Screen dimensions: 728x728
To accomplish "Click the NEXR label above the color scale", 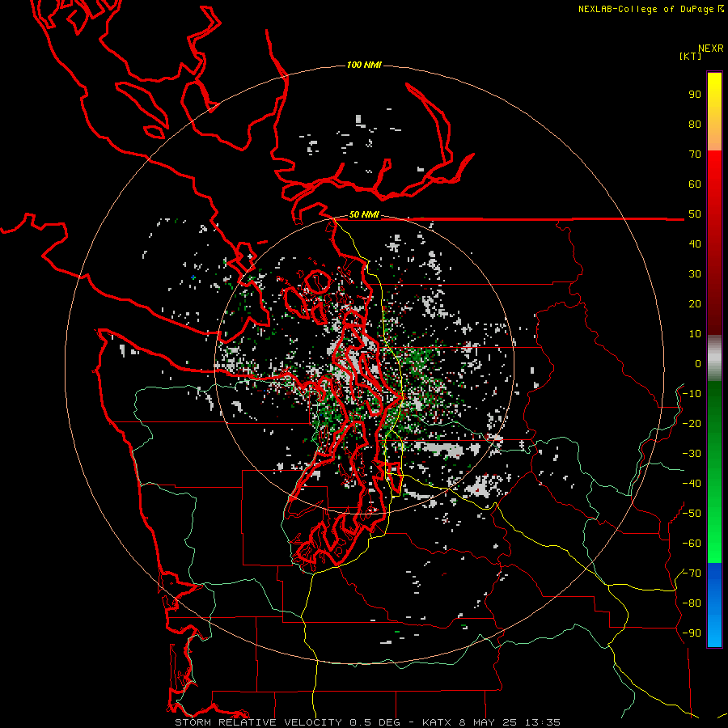I will 710,49.
